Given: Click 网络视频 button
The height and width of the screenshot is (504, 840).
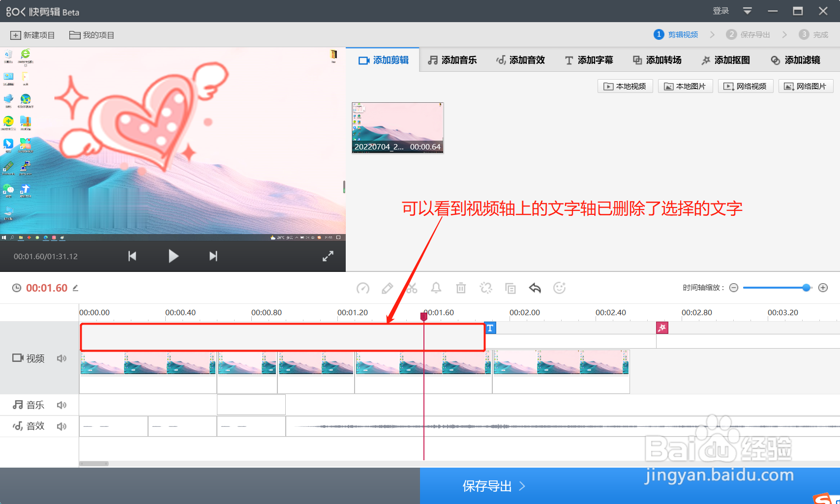Looking at the screenshot, I should click(746, 86).
